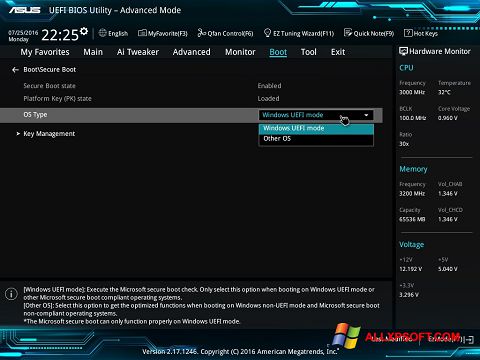Go to the Monitor tab
The image size is (480, 360).
[240, 52]
